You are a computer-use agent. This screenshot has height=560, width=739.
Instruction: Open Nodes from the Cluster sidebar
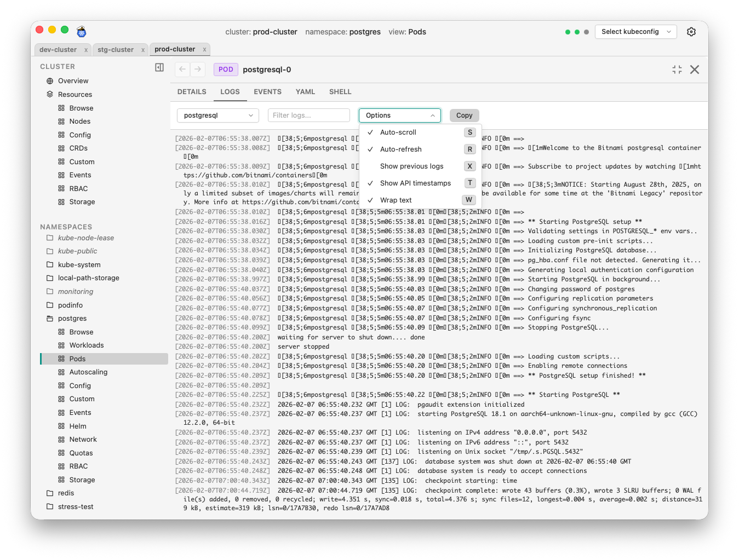[80, 121]
